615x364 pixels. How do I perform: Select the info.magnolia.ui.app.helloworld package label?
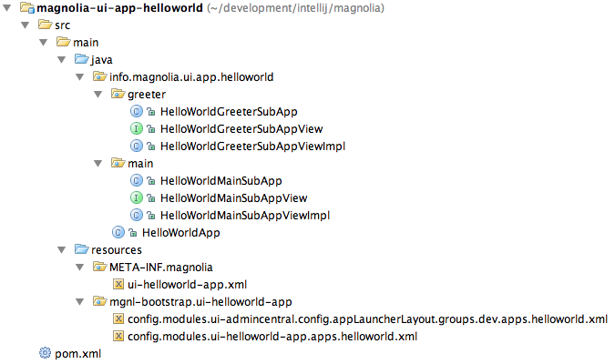[191, 77]
